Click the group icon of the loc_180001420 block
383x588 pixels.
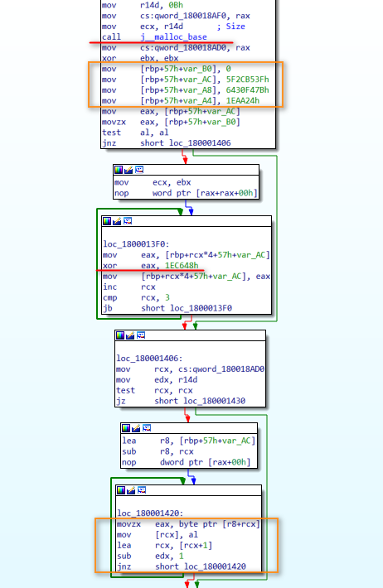[x=142, y=490]
